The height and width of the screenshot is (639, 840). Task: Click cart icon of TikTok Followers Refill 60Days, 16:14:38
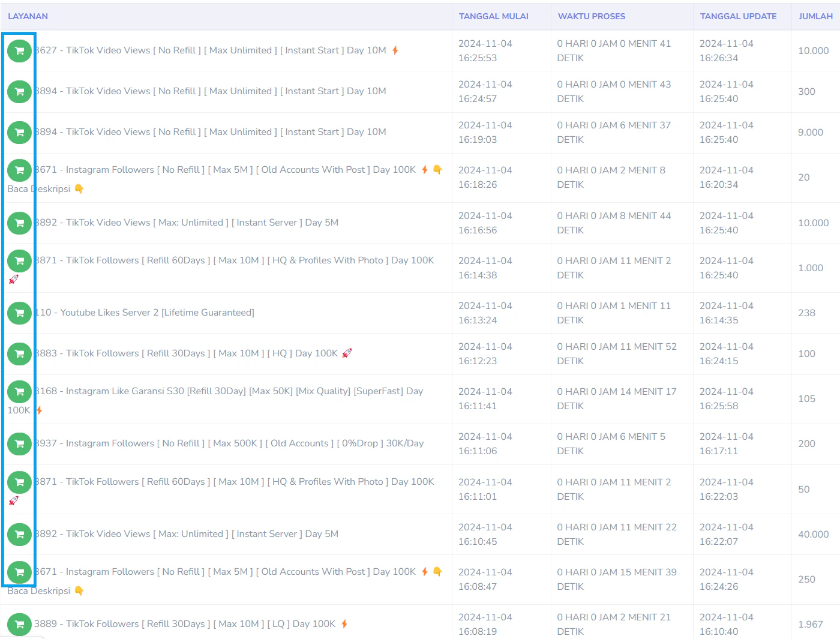click(19, 261)
